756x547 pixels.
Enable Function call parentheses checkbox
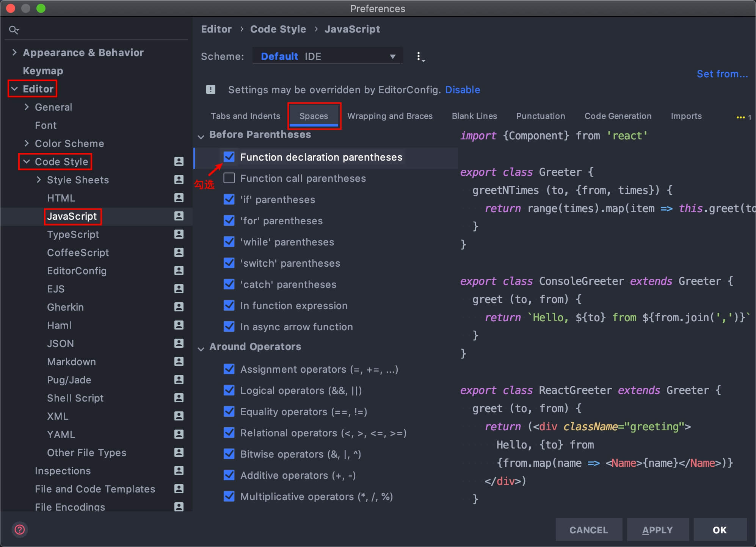[x=229, y=178]
